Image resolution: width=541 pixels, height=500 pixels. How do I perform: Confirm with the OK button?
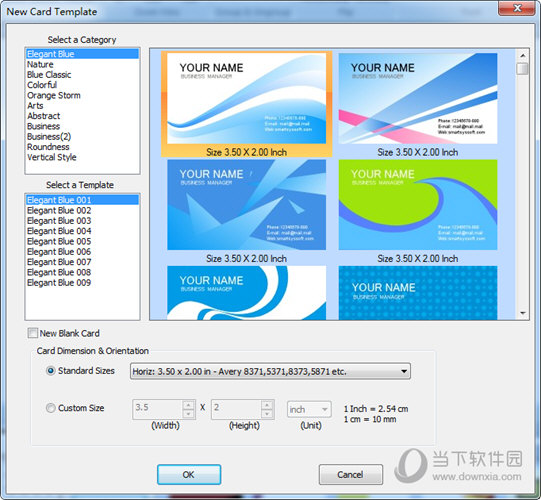[189, 474]
